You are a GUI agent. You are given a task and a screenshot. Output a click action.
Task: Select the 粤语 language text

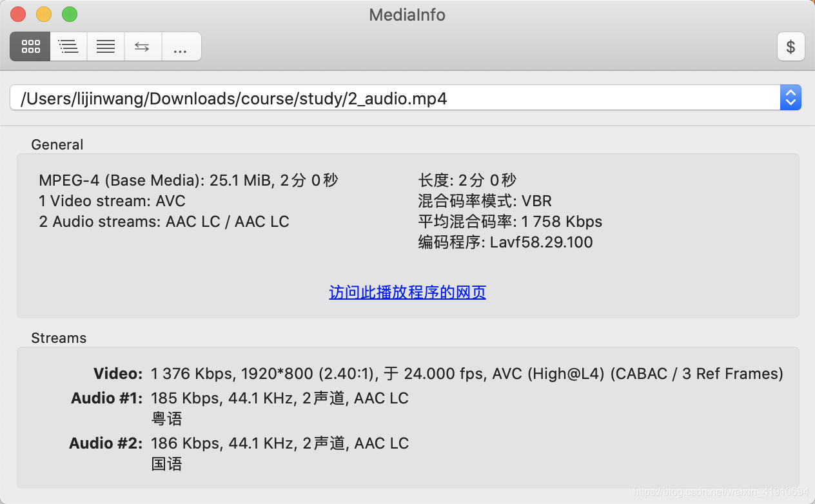(166, 419)
